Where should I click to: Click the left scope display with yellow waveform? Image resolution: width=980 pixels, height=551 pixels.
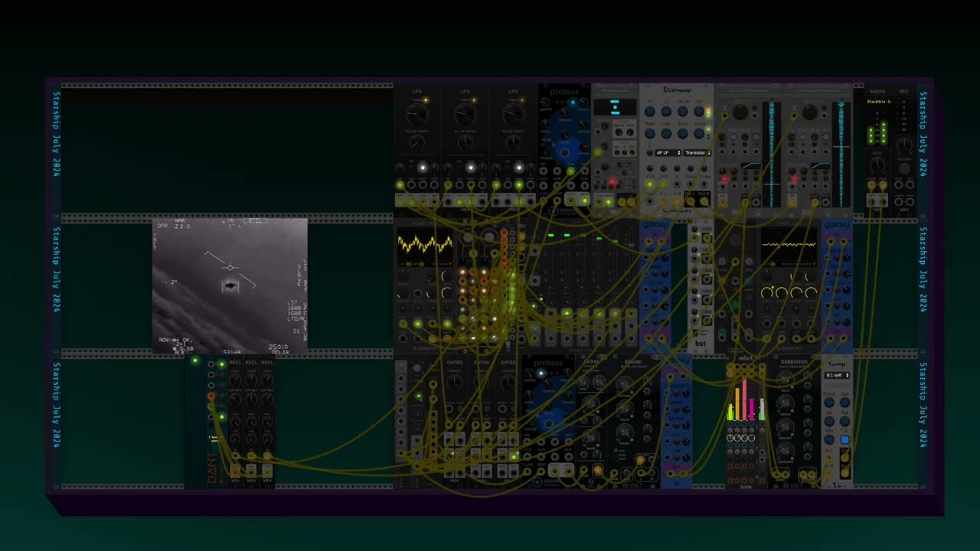424,244
